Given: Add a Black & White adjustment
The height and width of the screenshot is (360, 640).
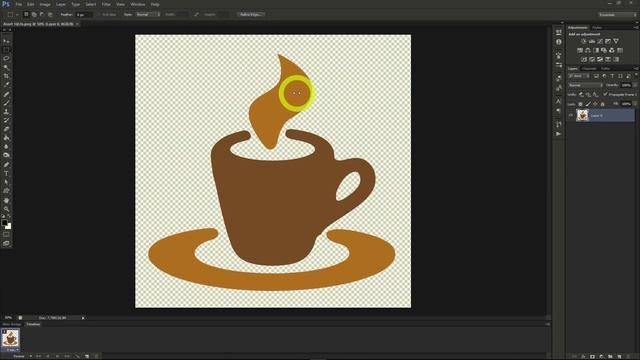Looking at the screenshot, I should pyautogui.click(x=596, y=50).
